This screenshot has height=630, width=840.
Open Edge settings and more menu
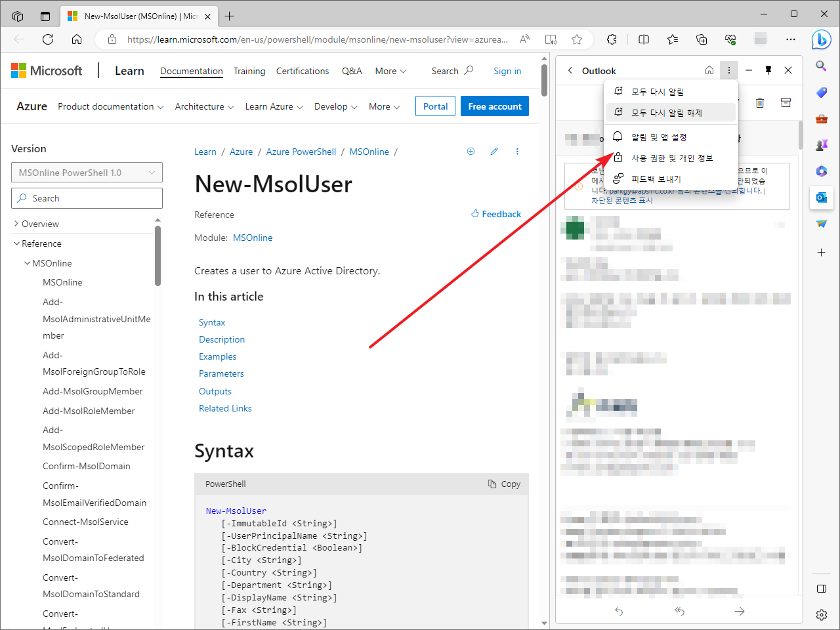(791, 39)
